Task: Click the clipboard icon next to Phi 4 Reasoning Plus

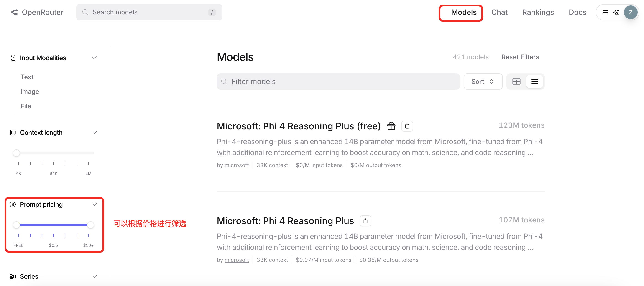Action: click(x=365, y=221)
